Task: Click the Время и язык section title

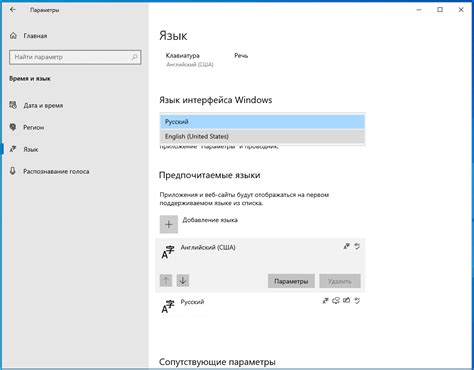Action: point(30,79)
